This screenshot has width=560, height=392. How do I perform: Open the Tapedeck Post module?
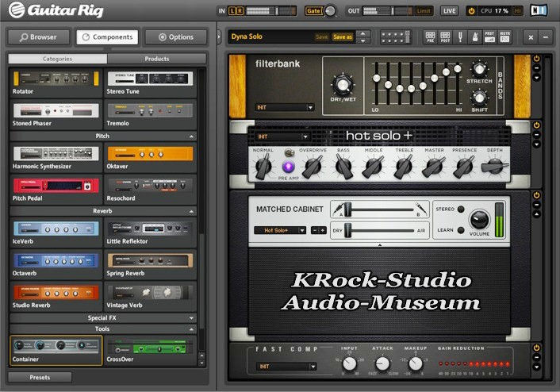pos(445,37)
